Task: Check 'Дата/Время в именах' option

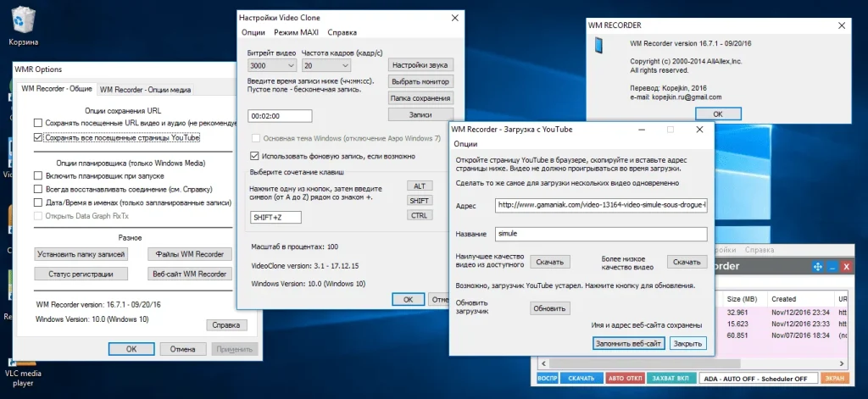Action: coord(37,202)
